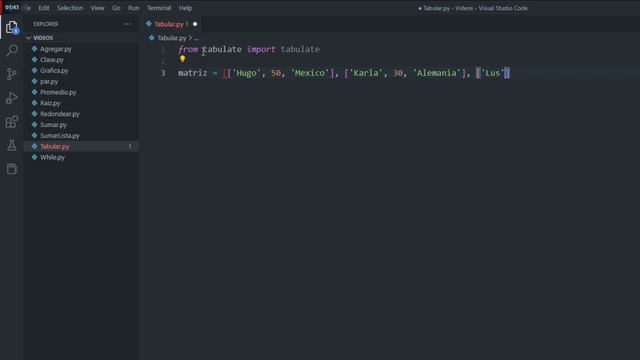Open the Edit menu

(44, 8)
